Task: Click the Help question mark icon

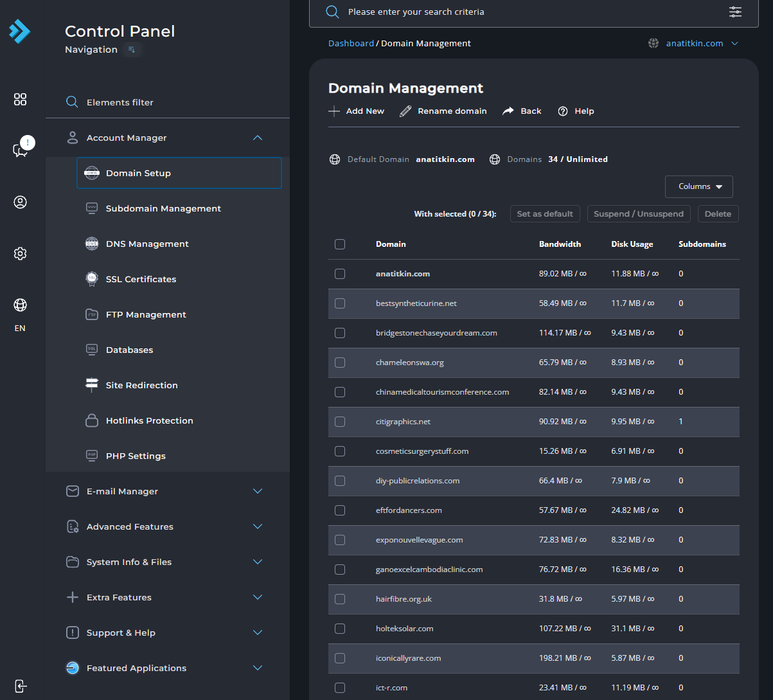Action: (x=563, y=111)
